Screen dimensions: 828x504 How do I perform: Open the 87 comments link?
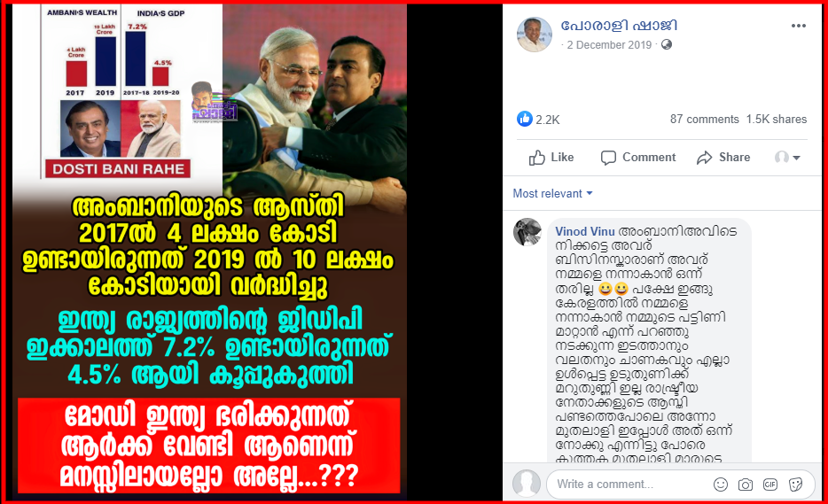[705, 120]
